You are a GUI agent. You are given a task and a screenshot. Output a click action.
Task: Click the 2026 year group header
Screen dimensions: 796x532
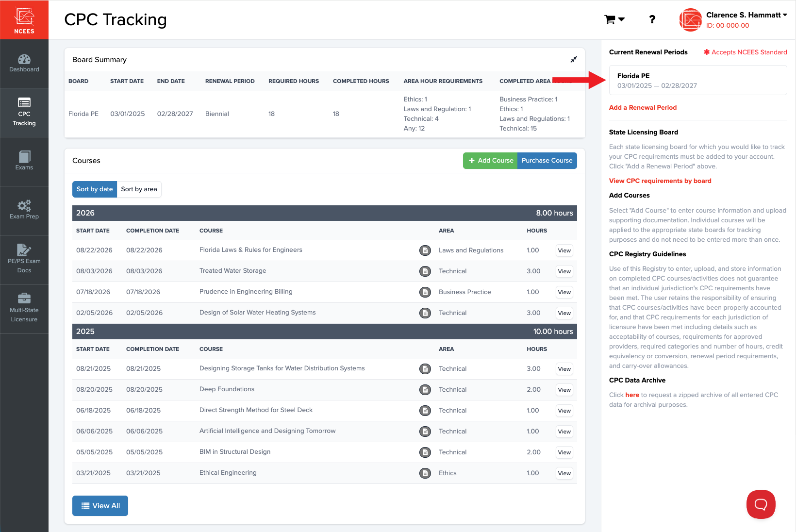coord(325,213)
